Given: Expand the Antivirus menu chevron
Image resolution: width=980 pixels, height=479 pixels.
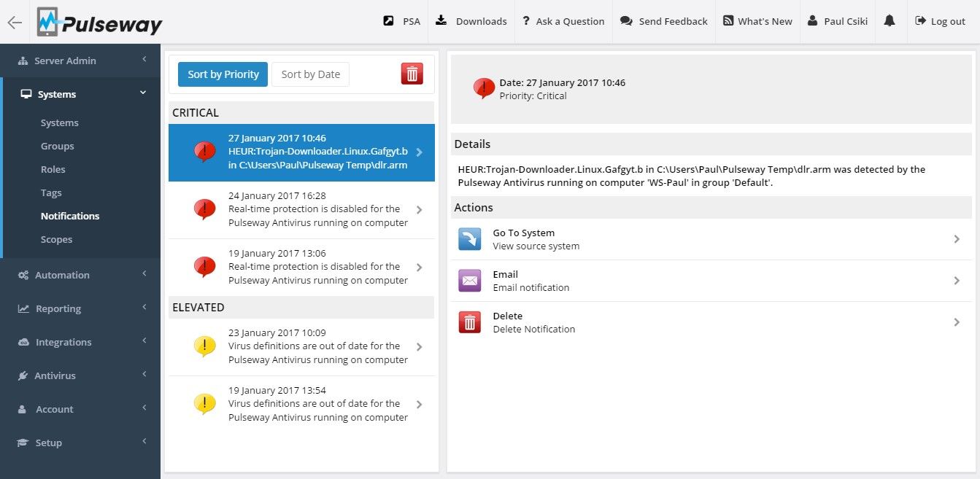Looking at the screenshot, I should tap(144, 374).
